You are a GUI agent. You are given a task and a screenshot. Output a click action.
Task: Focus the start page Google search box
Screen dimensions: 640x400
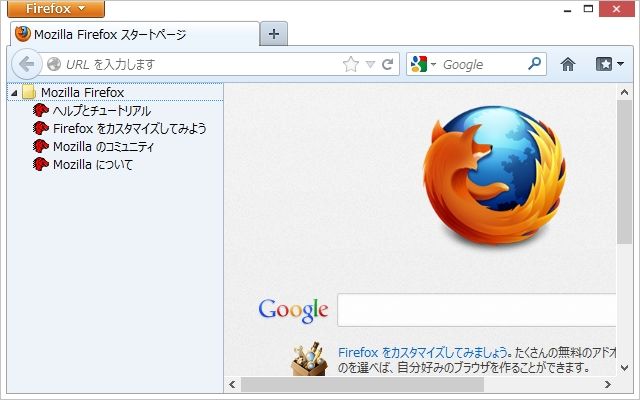coord(476,310)
